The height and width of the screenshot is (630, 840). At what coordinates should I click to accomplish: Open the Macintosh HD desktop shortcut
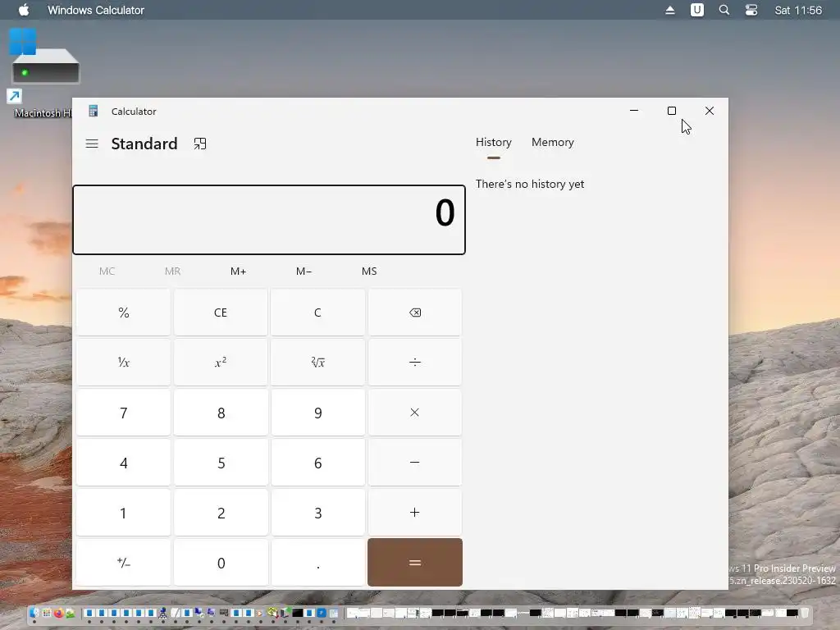coord(43,72)
